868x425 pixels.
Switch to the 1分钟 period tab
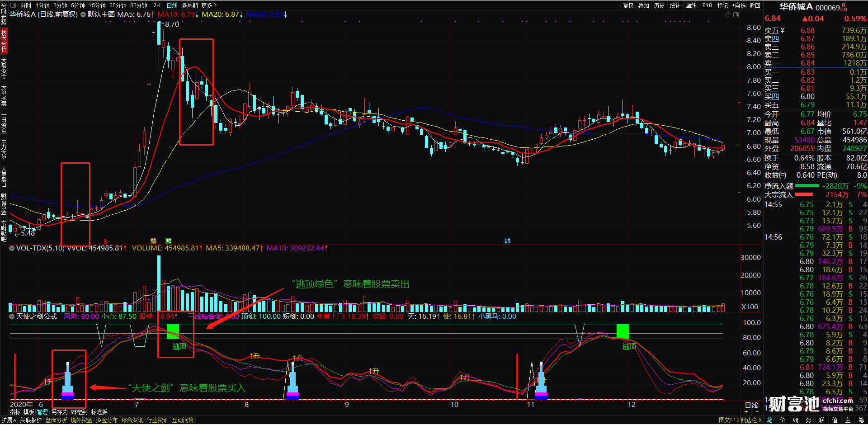pyautogui.click(x=42, y=5)
